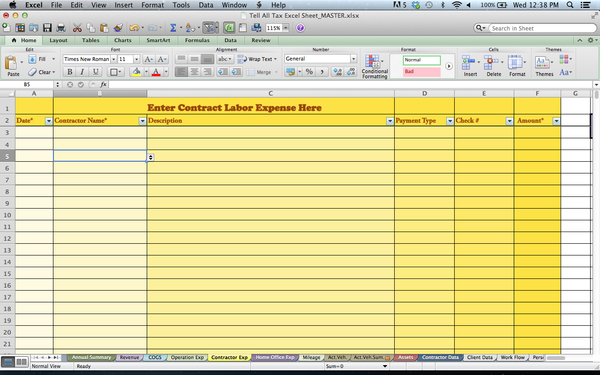Open the Themes gallery icon
Image resolution: width=600 pixels, height=375 pixels.
(x=542, y=62)
